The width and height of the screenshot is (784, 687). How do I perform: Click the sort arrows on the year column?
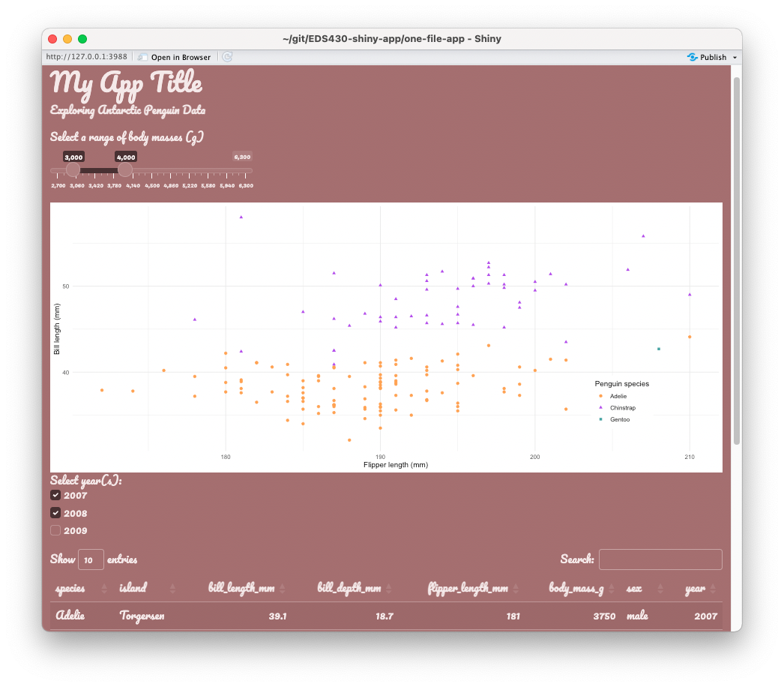click(x=714, y=588)
